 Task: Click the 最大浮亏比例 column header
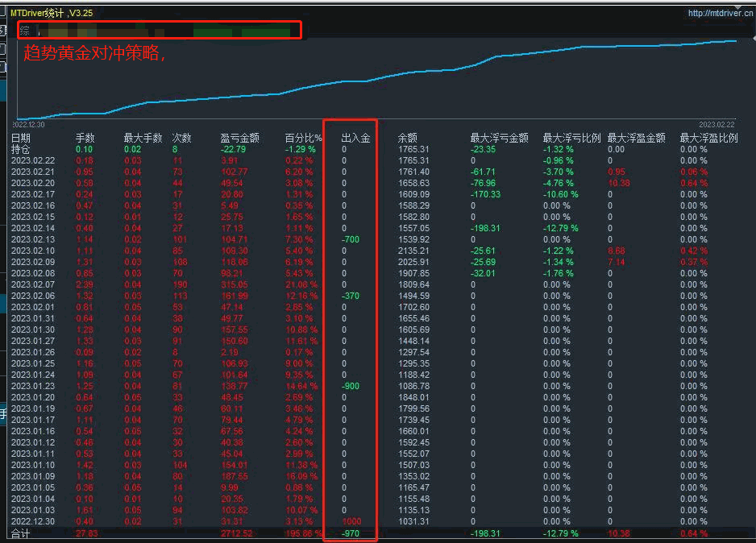click(x=571, y=138)
